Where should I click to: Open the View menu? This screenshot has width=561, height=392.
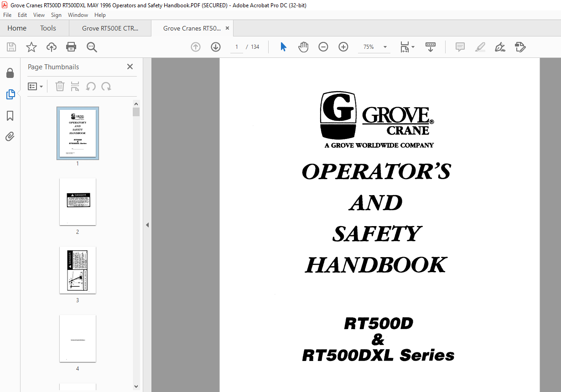[x=39, y=15]
